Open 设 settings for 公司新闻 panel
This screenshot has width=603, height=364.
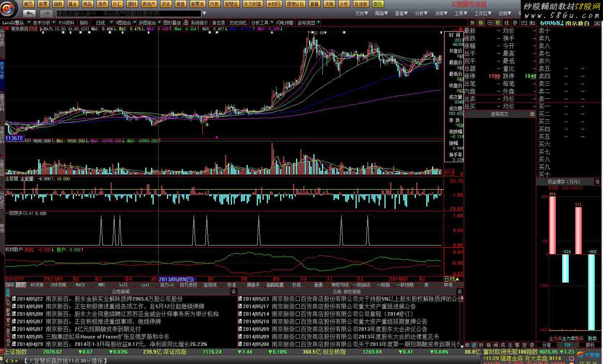233,292
